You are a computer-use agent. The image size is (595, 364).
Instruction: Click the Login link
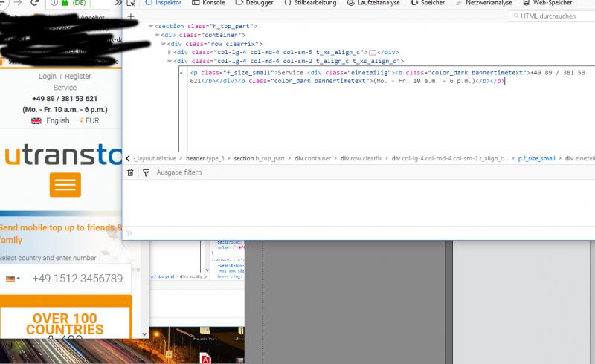(48, 77)
